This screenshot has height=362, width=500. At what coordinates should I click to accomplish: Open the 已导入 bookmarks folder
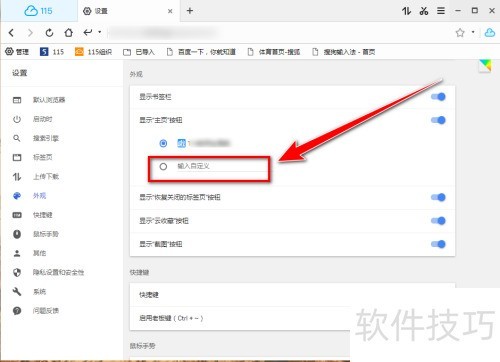139,52
